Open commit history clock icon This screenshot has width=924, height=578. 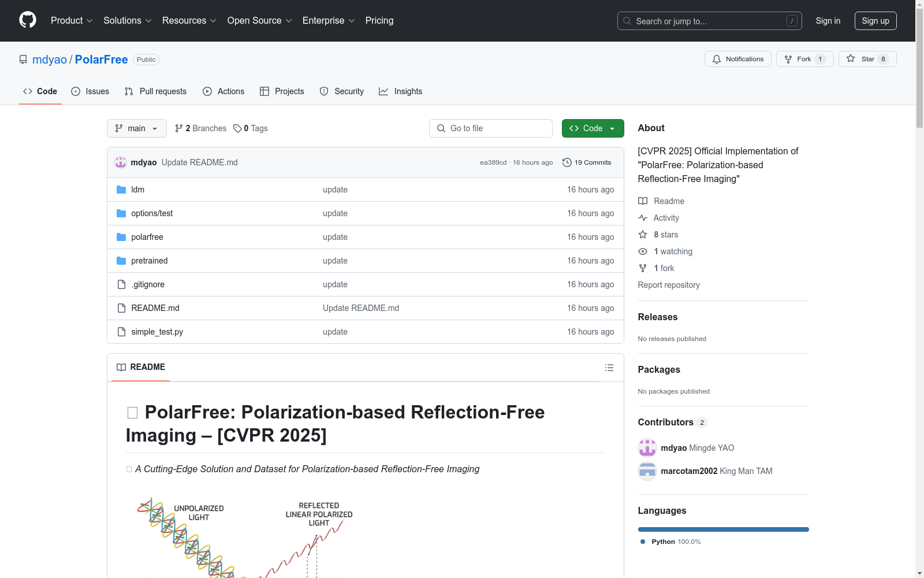click(x=567, y=162)
